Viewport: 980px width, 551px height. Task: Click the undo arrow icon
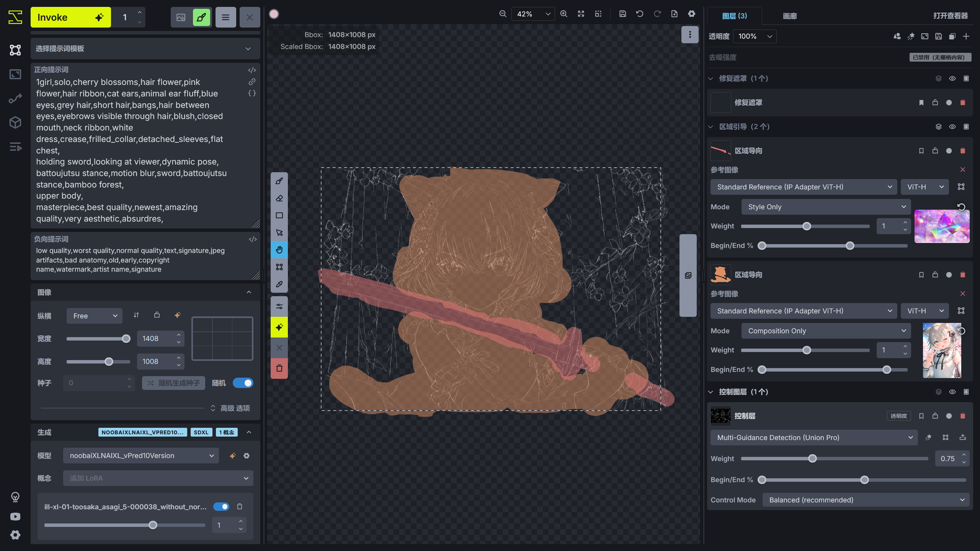640,14
